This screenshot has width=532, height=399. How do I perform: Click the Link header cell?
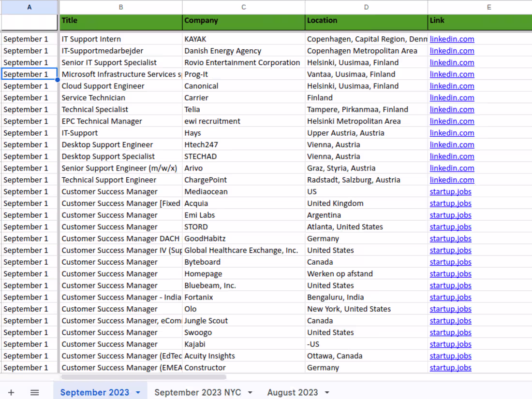point(480,22)
